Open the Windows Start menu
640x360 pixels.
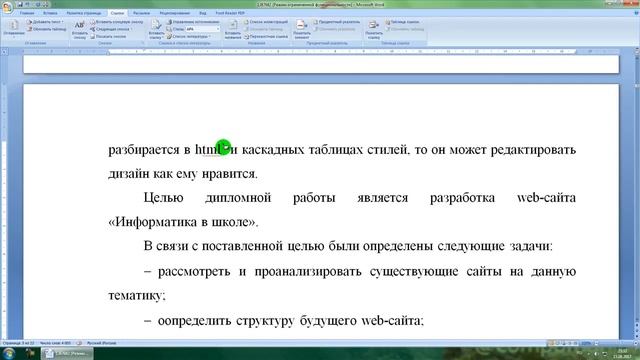coord(9,353)
